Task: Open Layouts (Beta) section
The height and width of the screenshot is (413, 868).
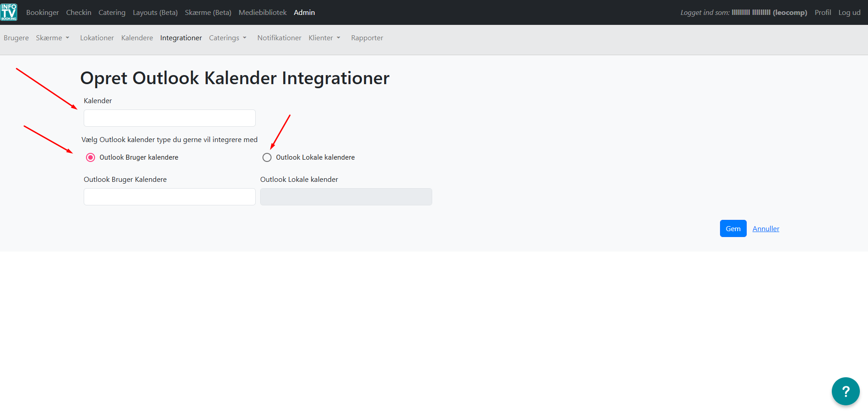Action: [x=155, y=13]
